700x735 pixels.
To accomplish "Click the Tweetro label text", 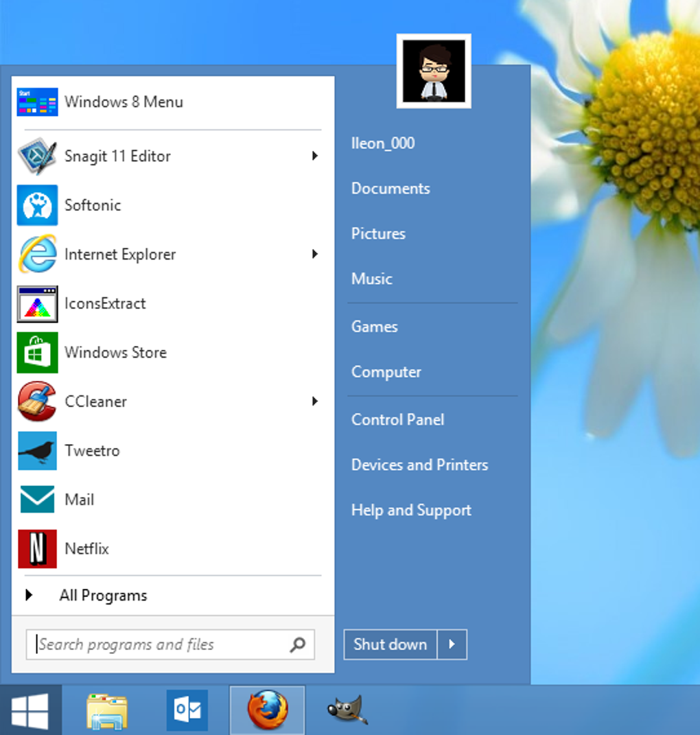I will [x=93, y=451].
